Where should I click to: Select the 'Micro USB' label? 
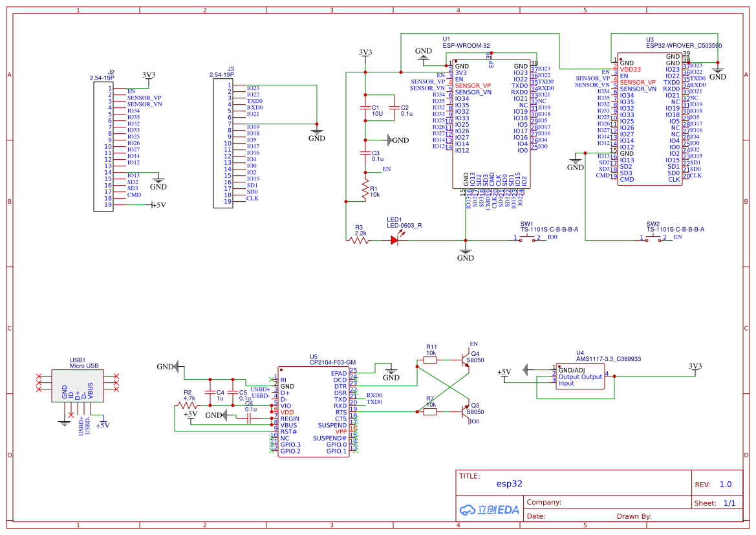[x=84, y=366]
